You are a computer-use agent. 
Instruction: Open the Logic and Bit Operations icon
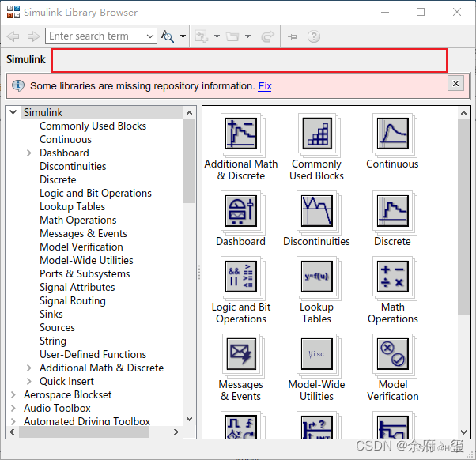[x=241, y=277]
